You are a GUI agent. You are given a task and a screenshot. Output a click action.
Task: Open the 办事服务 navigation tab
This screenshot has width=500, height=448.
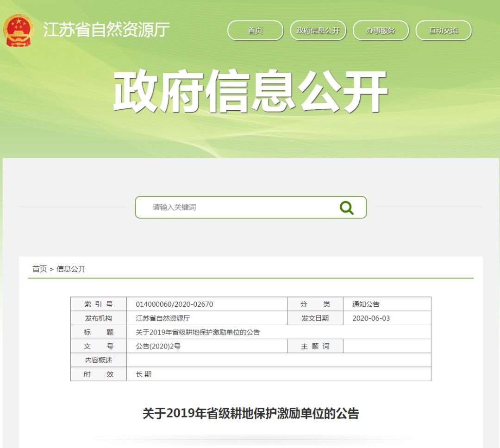click(x=381, y=31)
